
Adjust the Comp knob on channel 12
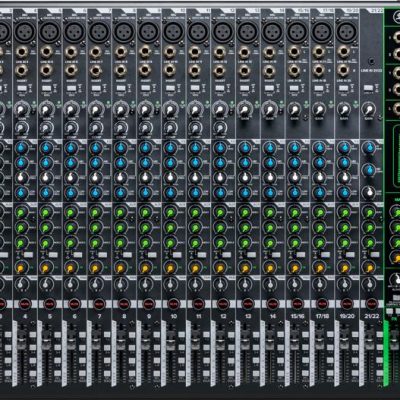click(x=219, y=128)
